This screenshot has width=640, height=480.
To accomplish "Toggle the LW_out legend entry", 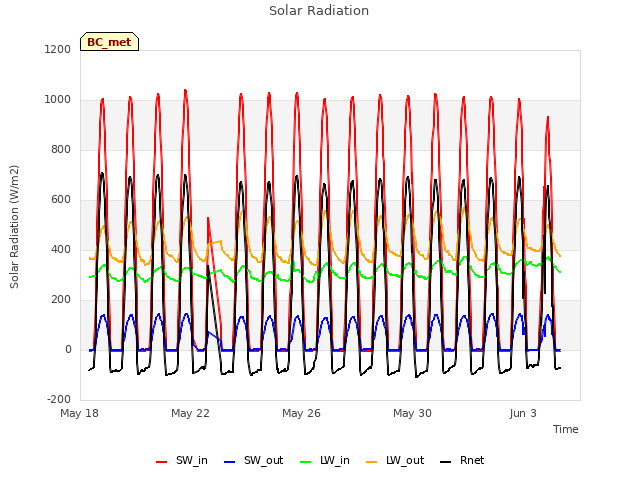I will point(395,460).
